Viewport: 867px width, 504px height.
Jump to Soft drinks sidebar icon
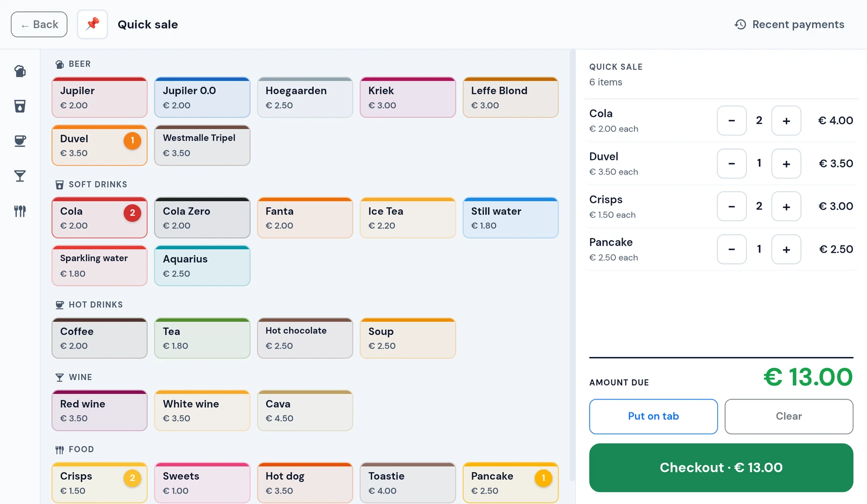tap(20, 106)
